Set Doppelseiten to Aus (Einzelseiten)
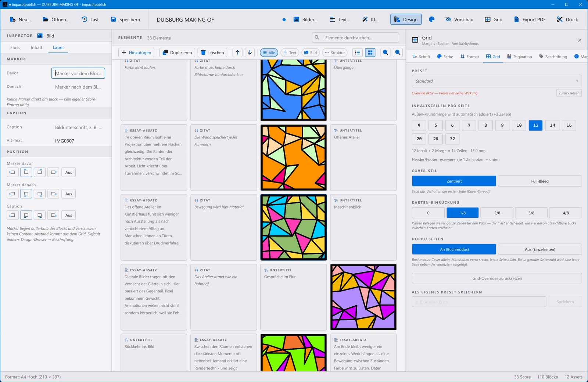Screen dimensions: 588x382 point(539,249)
